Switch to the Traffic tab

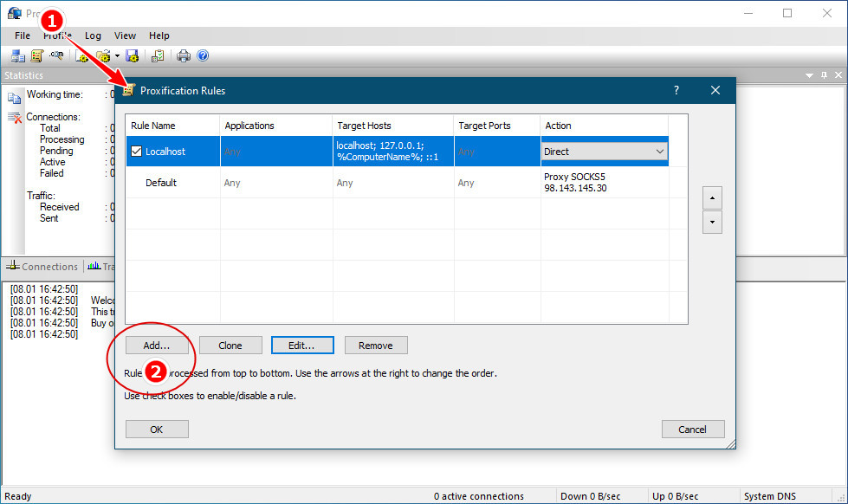tap(101, 267)
